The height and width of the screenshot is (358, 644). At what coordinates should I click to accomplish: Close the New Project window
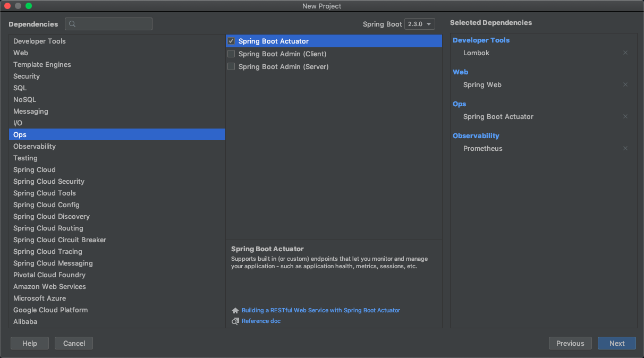tap(7, 6)
